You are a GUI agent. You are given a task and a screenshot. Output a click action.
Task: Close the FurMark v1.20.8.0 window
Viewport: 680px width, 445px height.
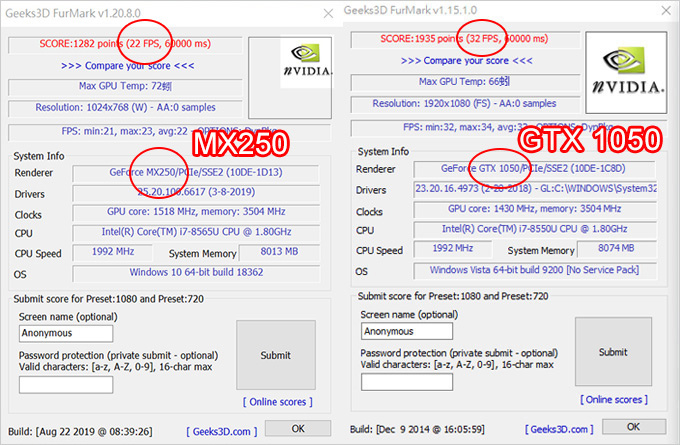[x=328, y=14]
